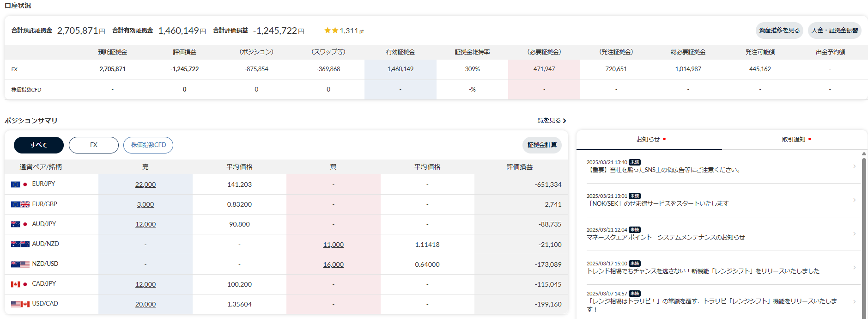Viewport: 868px width, 319px height.
Task: Click the USD/CAD flag pair icon
Action: 20,304
